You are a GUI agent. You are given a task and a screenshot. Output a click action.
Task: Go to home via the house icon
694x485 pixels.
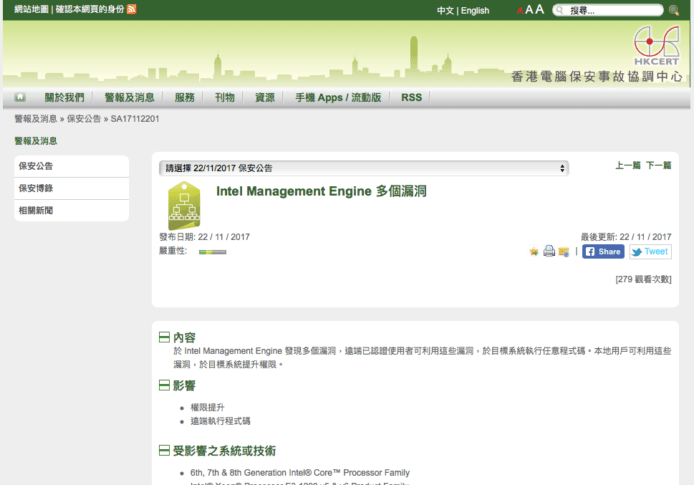coord(20,98)
